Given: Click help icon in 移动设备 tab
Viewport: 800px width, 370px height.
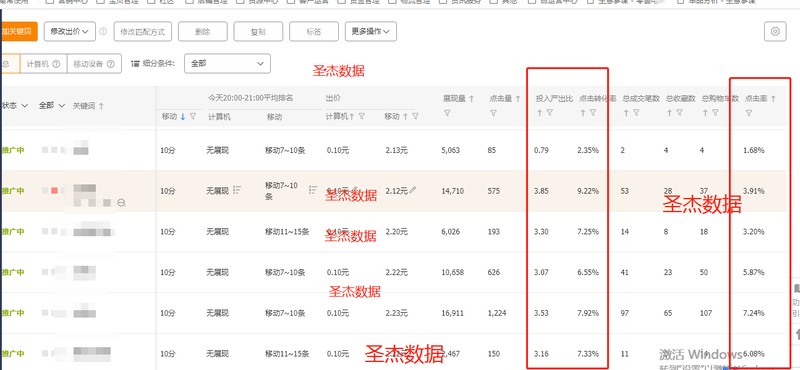Looking at the screenshot, I should click(x=111, y=64).
